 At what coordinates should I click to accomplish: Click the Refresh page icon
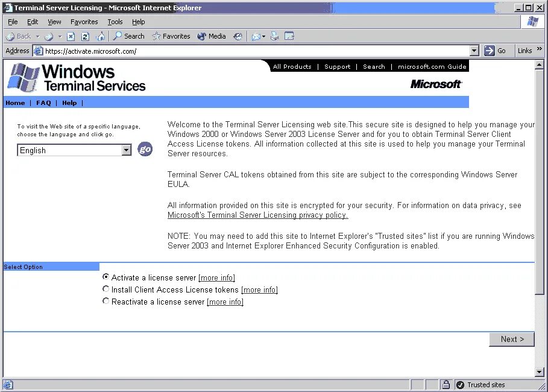[85, 36]
